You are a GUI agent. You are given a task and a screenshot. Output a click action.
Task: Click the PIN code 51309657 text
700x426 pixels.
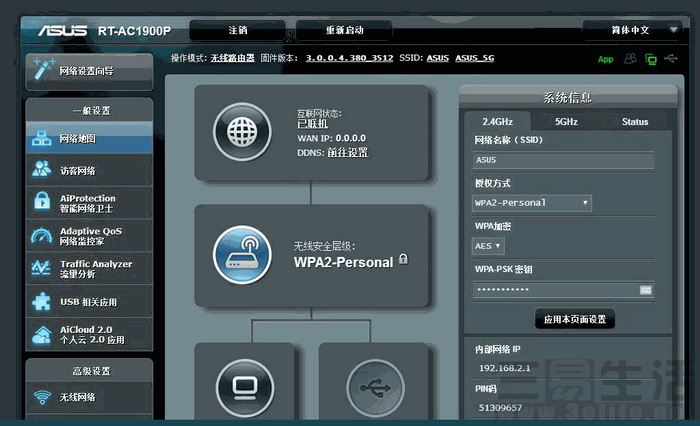pyautogui.click(x=500, y=408)
